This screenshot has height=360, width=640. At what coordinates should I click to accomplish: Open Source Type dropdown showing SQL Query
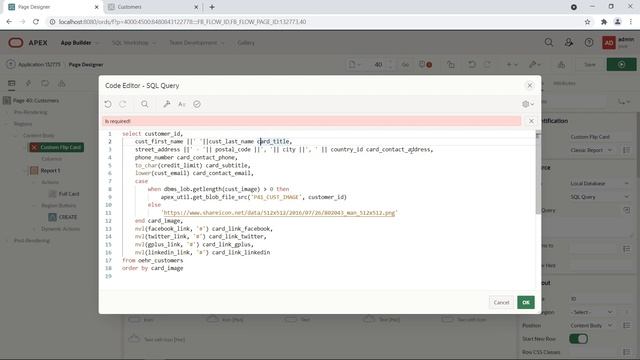click(600, 197)
